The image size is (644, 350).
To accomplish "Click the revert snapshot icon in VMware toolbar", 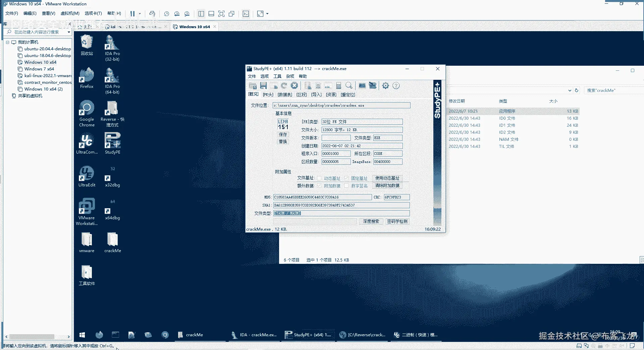I will click(177, 14).
